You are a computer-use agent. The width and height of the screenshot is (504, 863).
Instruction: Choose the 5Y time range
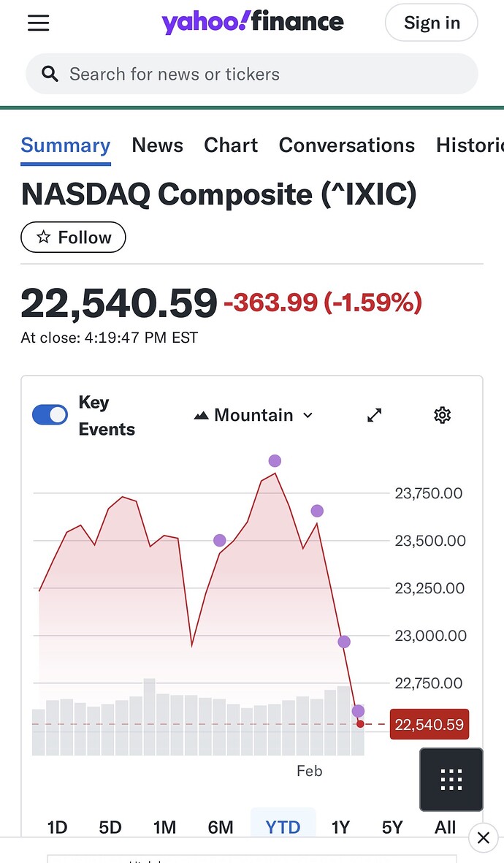[x=392, y=827]
